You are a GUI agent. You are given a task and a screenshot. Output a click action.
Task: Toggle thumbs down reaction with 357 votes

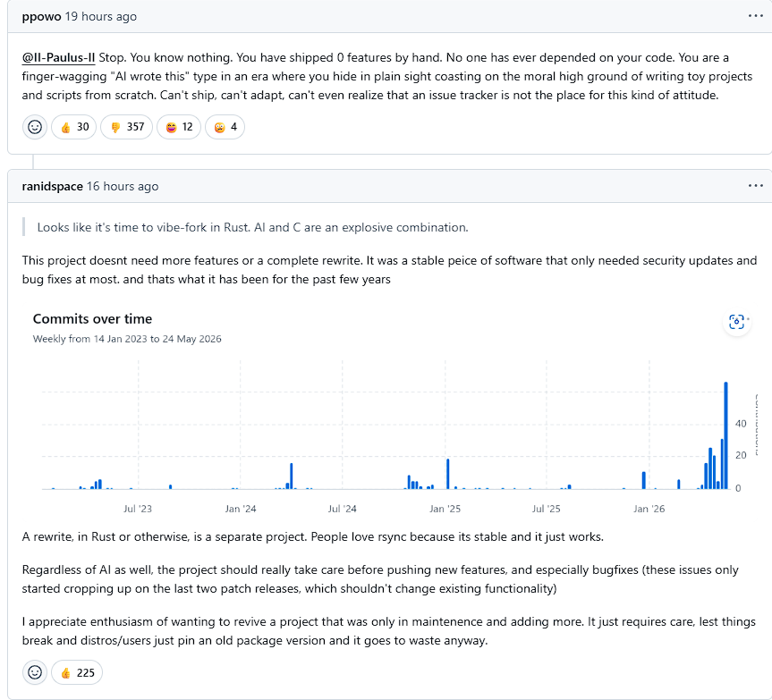(x=126, y=127)
